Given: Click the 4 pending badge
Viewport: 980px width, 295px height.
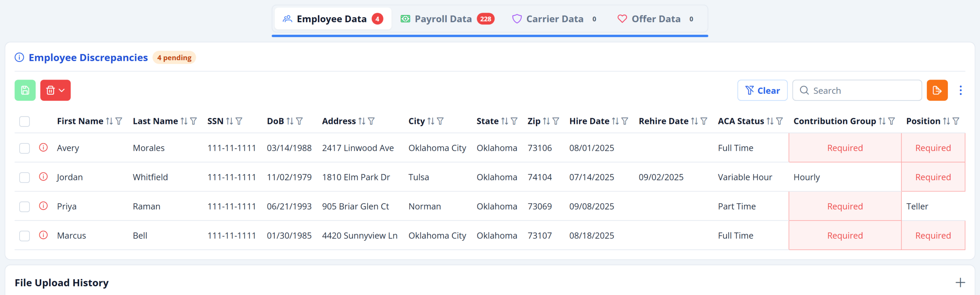Looking at the screenshot, I should [x=174, y=57].
